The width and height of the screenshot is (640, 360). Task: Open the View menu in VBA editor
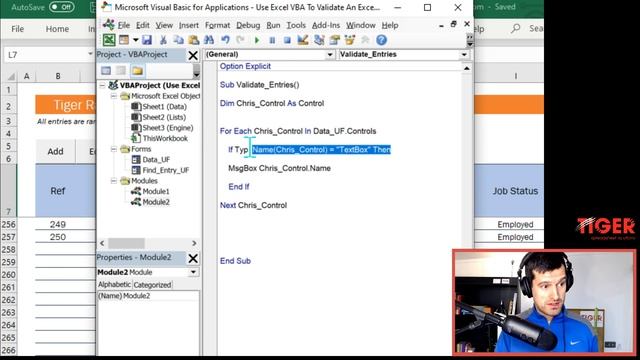pyautogui.click(x=164, y=25)
